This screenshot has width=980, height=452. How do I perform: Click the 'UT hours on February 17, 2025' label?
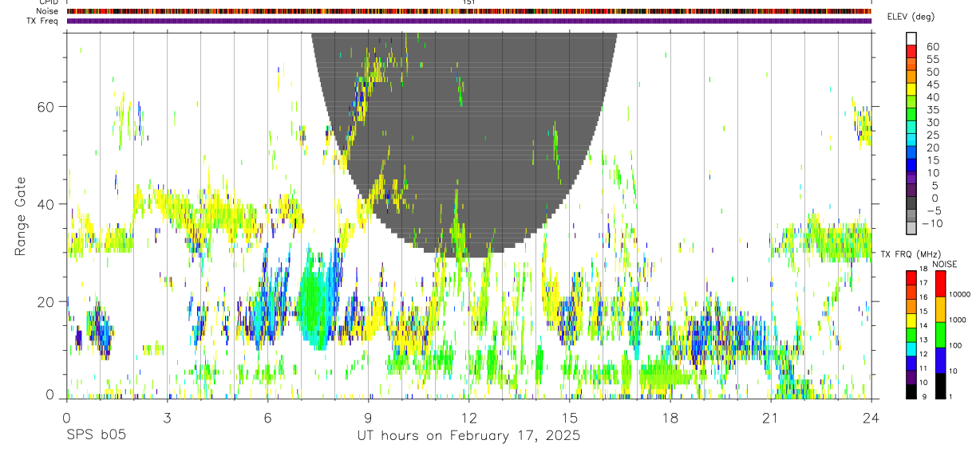(468, 436)
